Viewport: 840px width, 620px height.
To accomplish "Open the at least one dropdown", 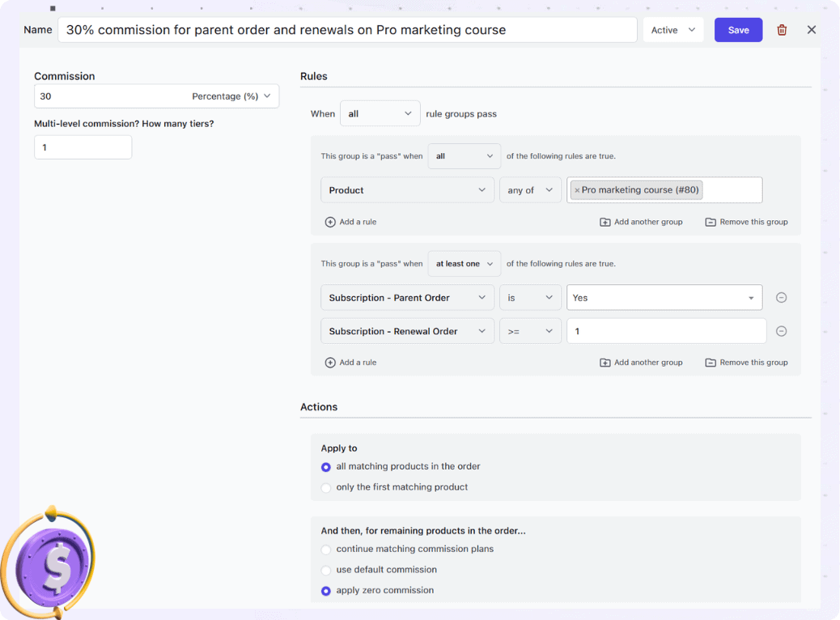I will point(464,263).
